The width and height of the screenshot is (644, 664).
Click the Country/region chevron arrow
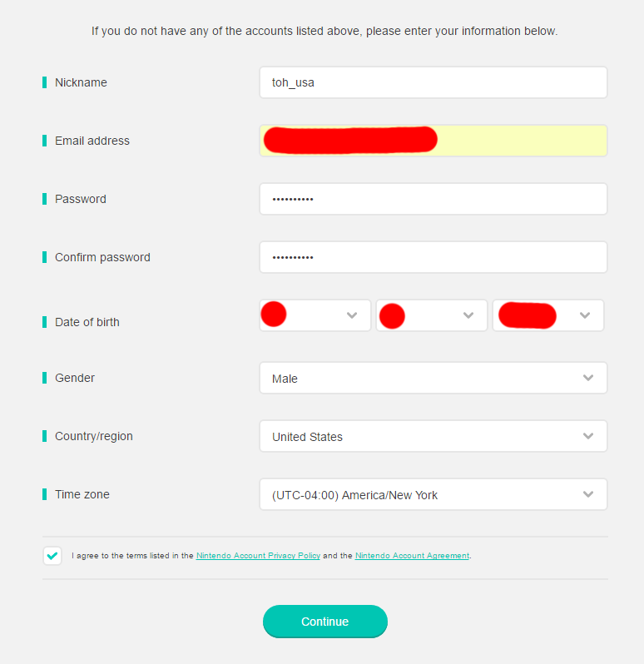click(x=588, y=436)
